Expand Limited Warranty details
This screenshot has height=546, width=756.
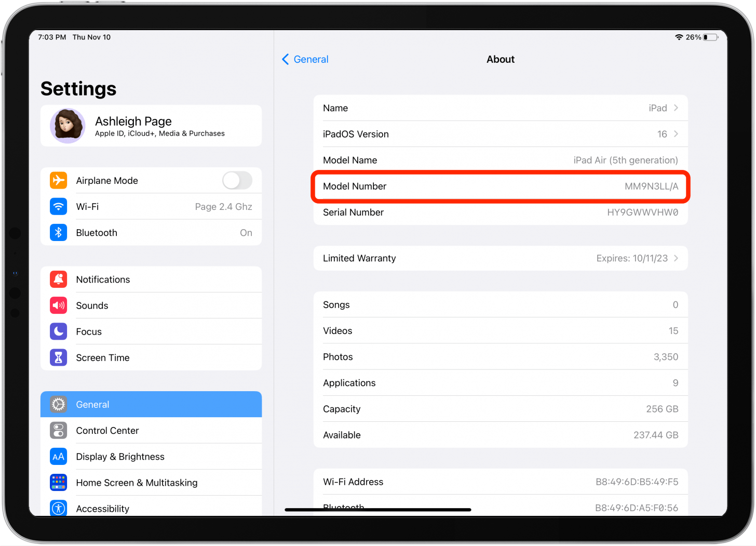coord(676,258)
